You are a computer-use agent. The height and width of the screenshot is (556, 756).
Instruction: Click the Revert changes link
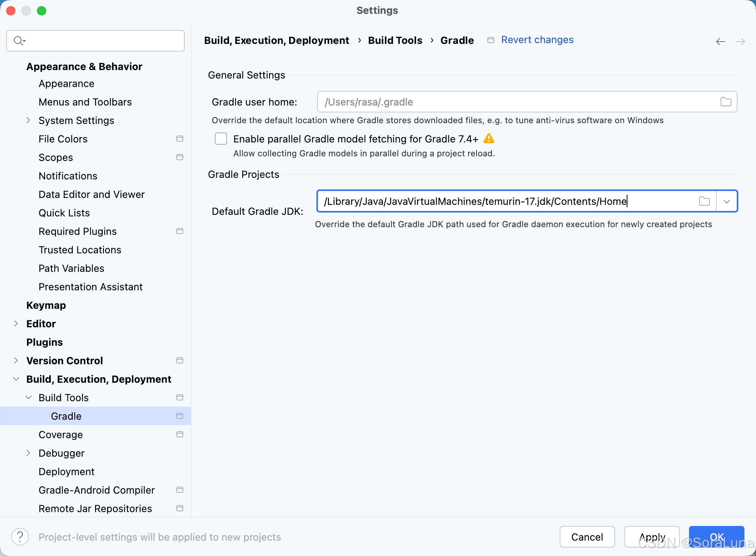[537, 40]
